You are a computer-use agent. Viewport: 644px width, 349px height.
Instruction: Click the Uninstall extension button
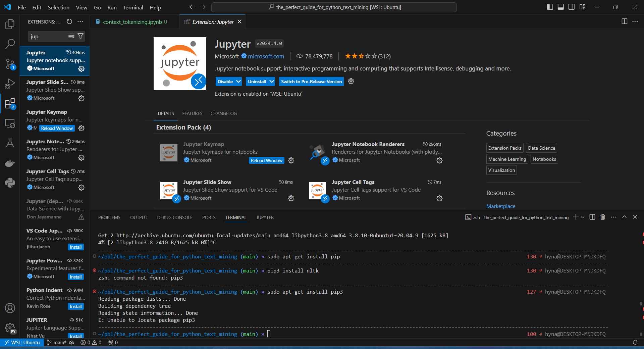[x=257, y=82]
